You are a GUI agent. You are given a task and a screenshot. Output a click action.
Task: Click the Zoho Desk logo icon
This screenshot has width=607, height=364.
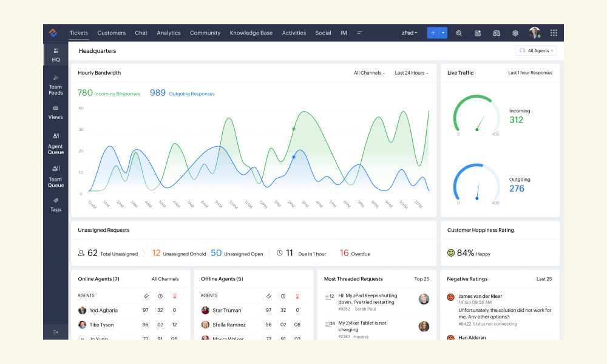(53, 33)
